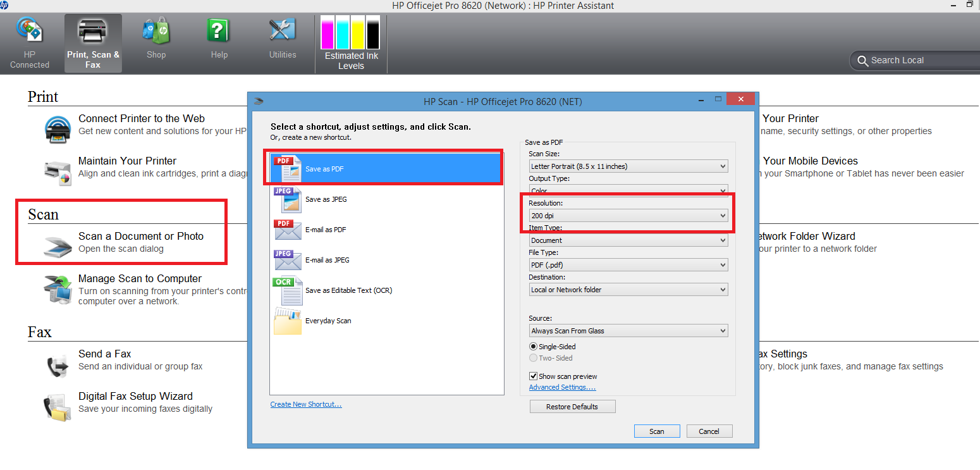Open Connect Printer to the Web
Screen dimensions: 980x470
pyautogui.click(x=142, y=118)
